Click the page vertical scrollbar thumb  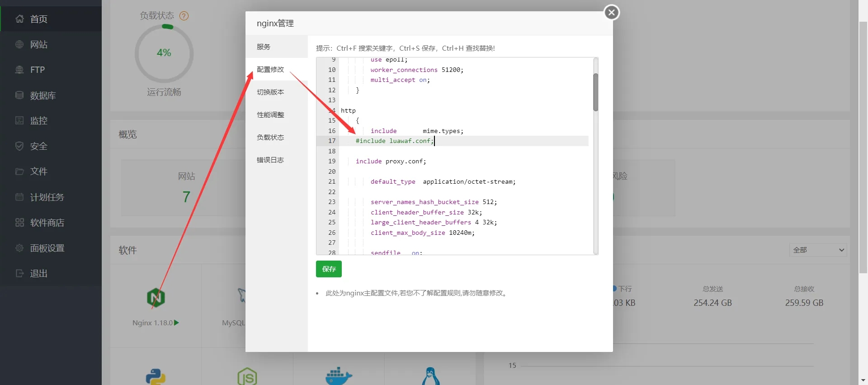pyautogui.click(x=863, y=147)
